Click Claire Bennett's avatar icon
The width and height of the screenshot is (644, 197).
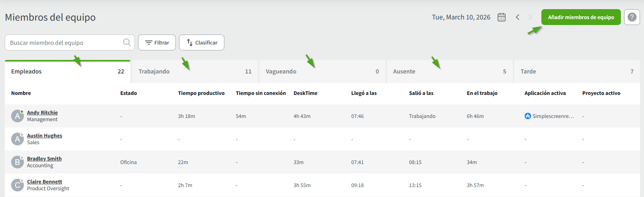click(x=17, y=185)
